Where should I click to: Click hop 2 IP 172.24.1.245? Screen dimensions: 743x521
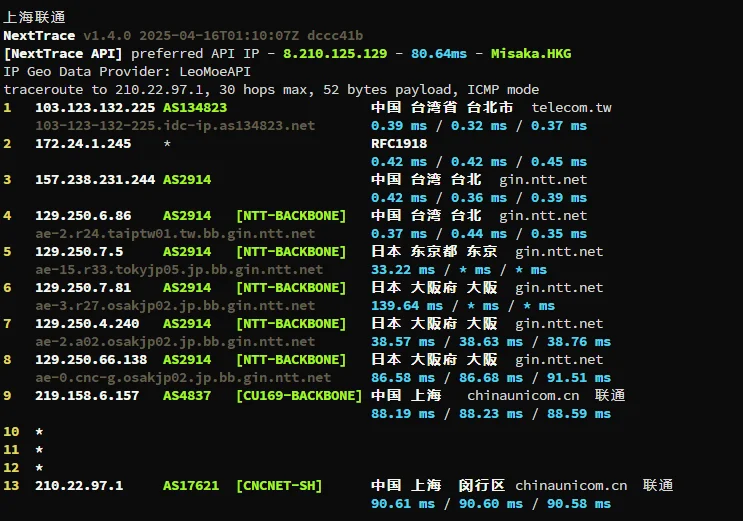[83, 144]
